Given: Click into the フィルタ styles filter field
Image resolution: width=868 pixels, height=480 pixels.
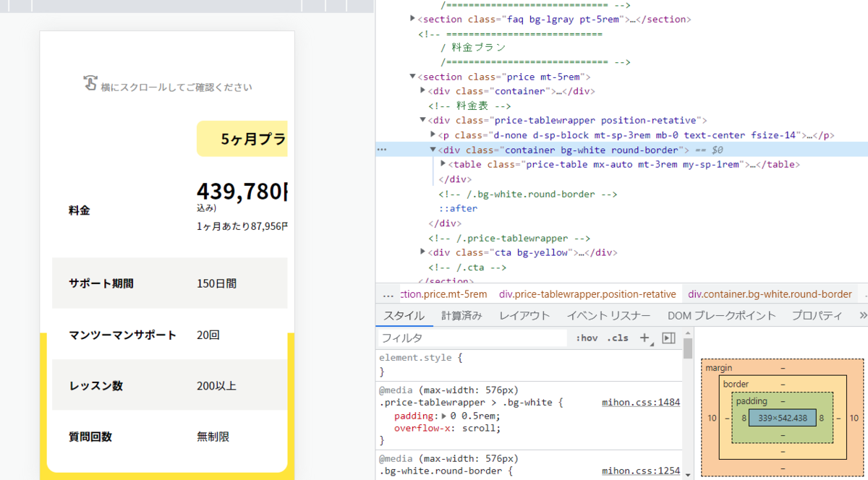Looking at the screenshot, I should (470, 338).
